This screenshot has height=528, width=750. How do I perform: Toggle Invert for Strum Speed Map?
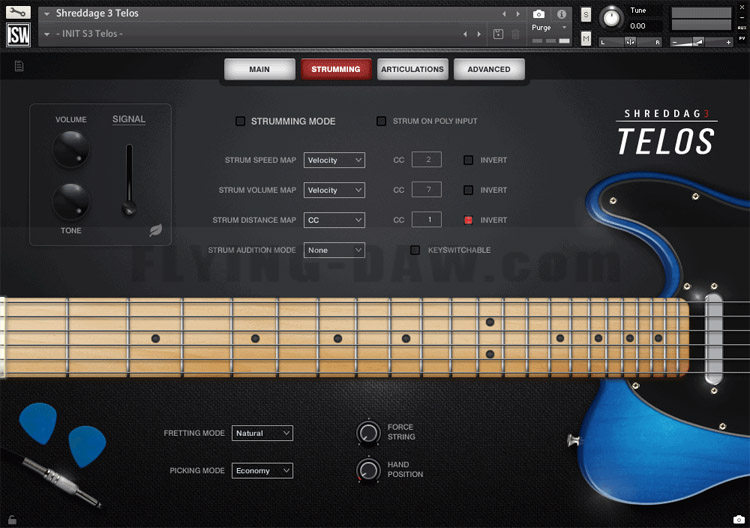(x=468, y=160)
